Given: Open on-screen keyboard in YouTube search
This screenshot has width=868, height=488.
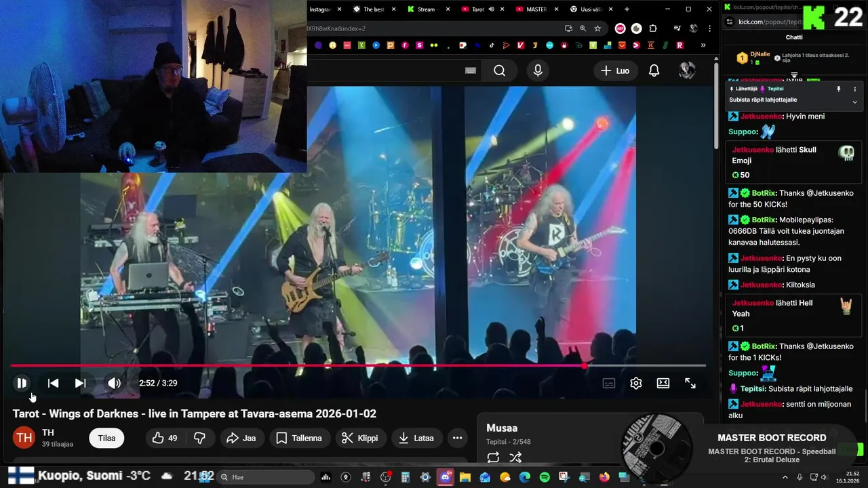Looking at the screenshot, I should pos(471,70).
